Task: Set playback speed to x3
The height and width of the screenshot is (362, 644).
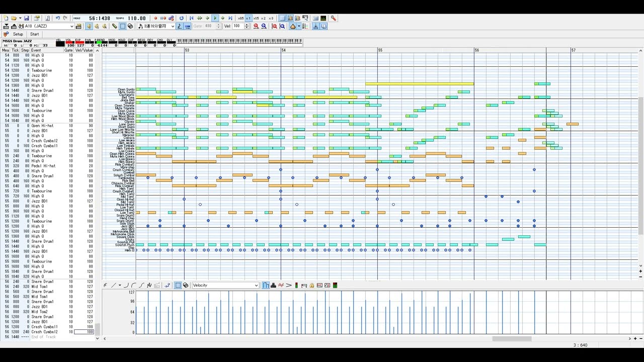Action: (x=271, y=18)
